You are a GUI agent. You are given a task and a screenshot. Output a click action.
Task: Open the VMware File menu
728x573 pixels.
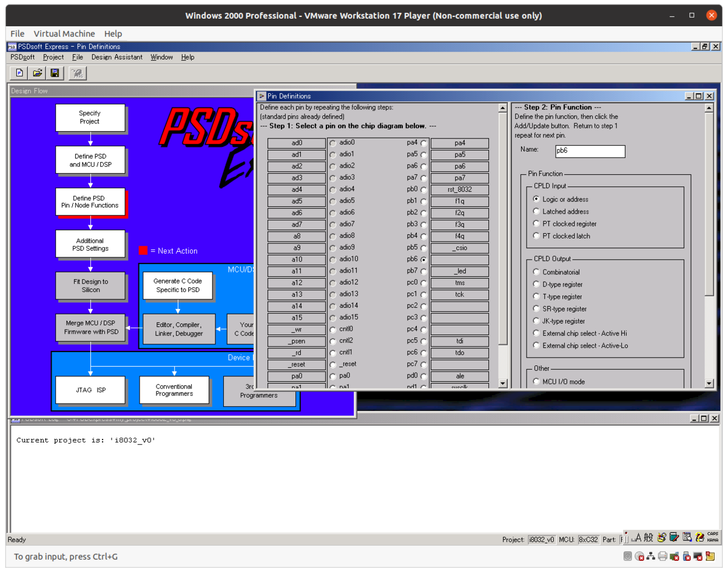click(x=18, y=34)
